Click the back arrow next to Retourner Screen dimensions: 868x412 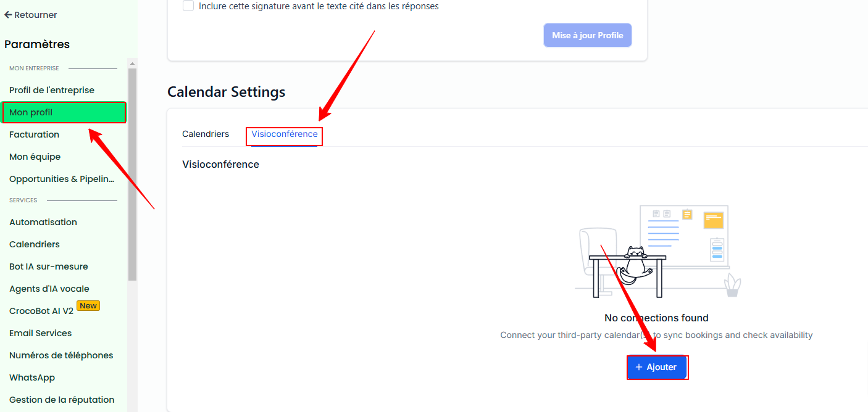point(8,15)
